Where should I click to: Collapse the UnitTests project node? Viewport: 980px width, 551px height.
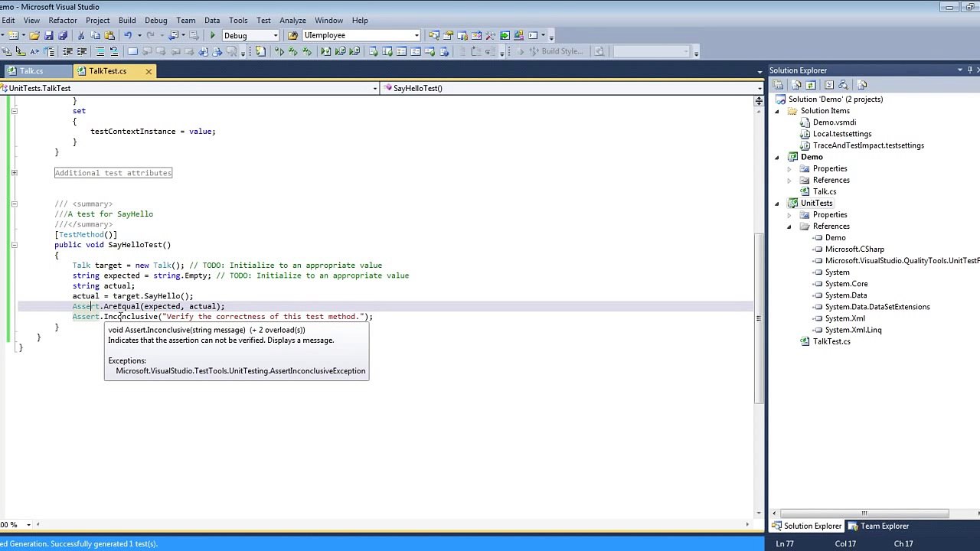coord(777,203)
